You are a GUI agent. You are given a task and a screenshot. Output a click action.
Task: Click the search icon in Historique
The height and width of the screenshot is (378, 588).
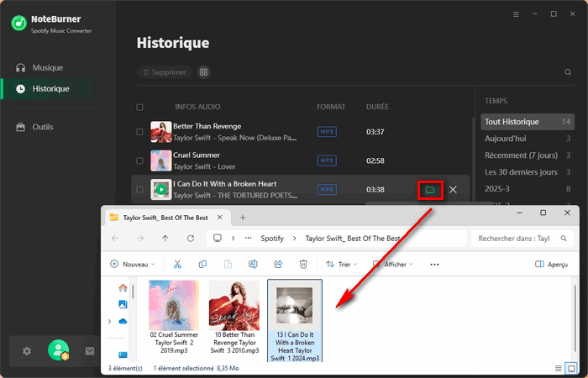pyautogui.click(x=568, y=72)
